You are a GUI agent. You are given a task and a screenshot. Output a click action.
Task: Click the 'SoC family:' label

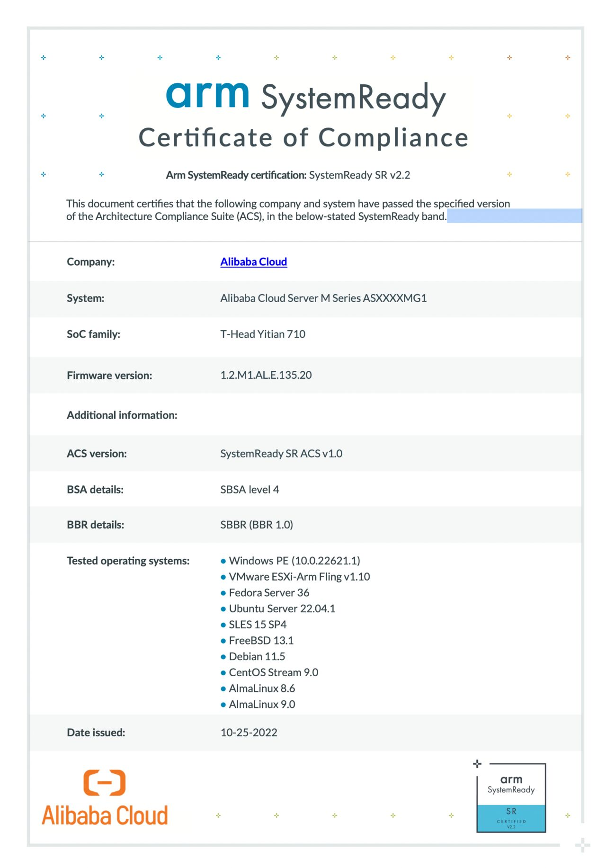point(93,334)
